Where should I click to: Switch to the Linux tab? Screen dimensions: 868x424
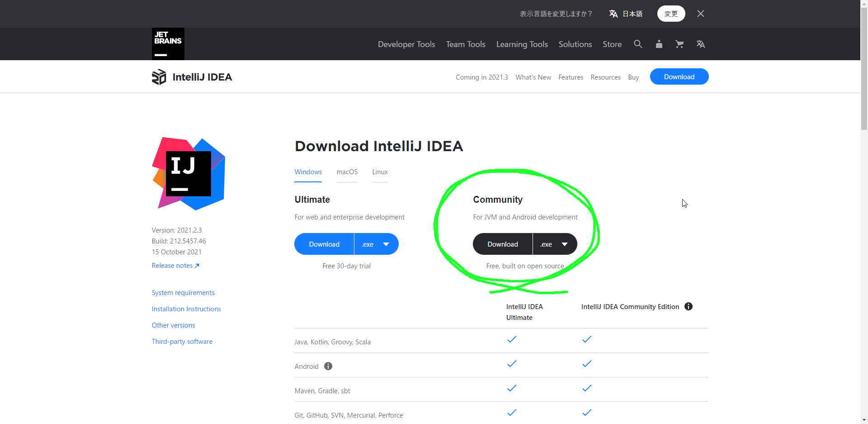(x=380, y=172)
